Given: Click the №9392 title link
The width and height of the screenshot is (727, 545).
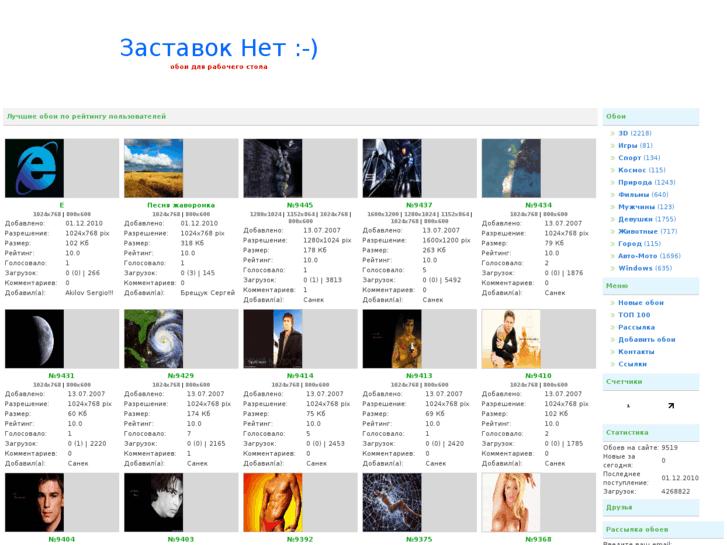Looking at the screenshot, I should click(x=300, y=539).
